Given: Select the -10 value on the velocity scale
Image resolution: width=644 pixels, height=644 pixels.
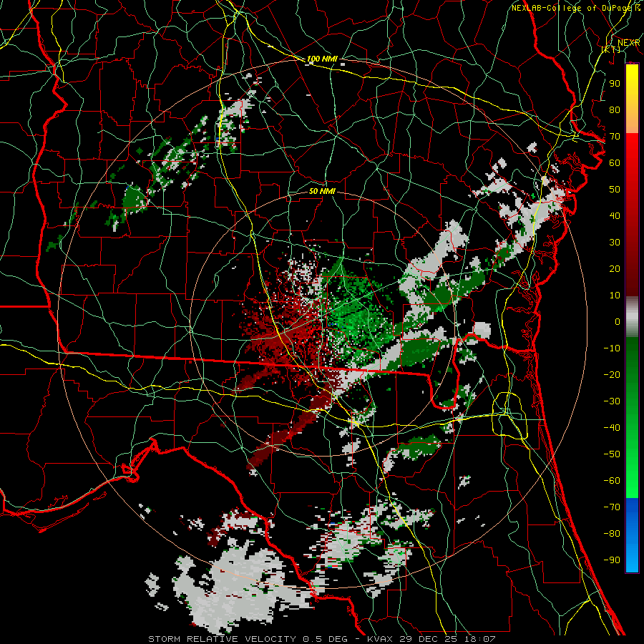Looking at the screenshot, I should 612,348.
